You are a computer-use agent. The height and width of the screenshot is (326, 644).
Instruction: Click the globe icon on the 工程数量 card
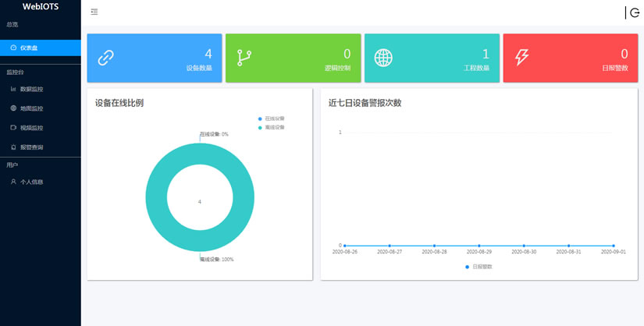coord(383,58)
